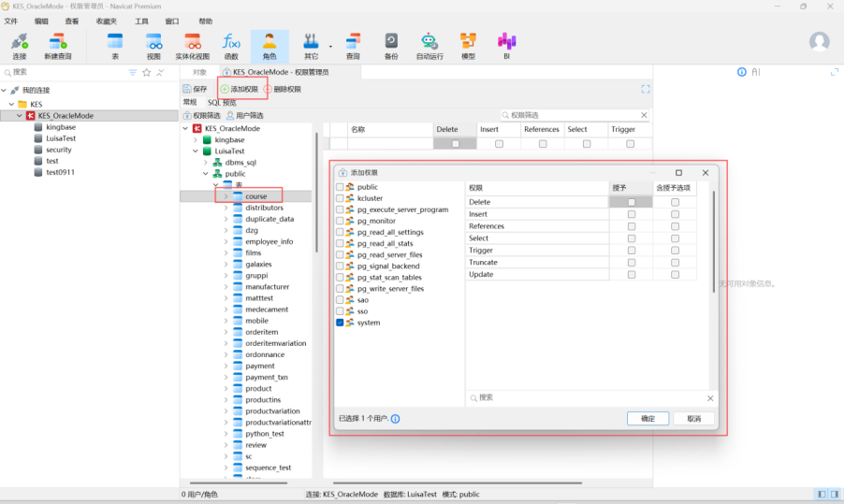Click the 模型 model toolbar icon
845x504 pixels.
pyautogui.click(x=468, y=44)
